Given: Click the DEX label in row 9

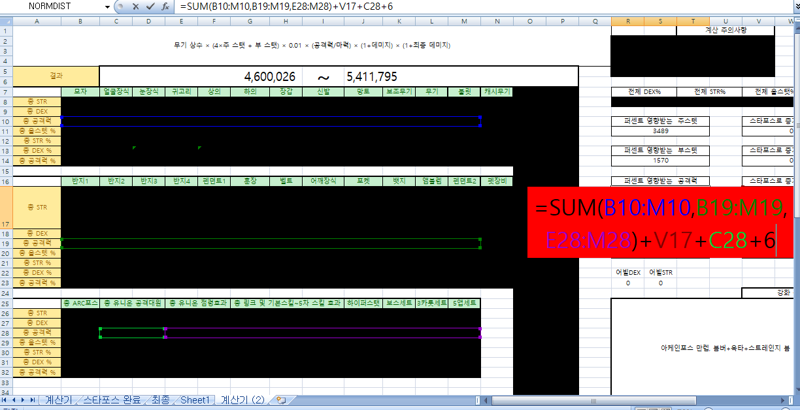Looking at the screenshot, I should 37,112.
